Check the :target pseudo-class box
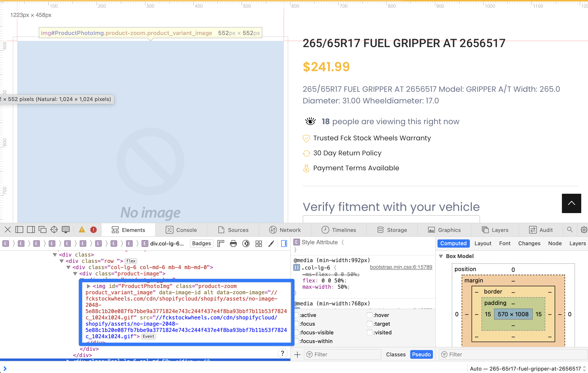Screen dimensions: 588x373 coord(369,324)
